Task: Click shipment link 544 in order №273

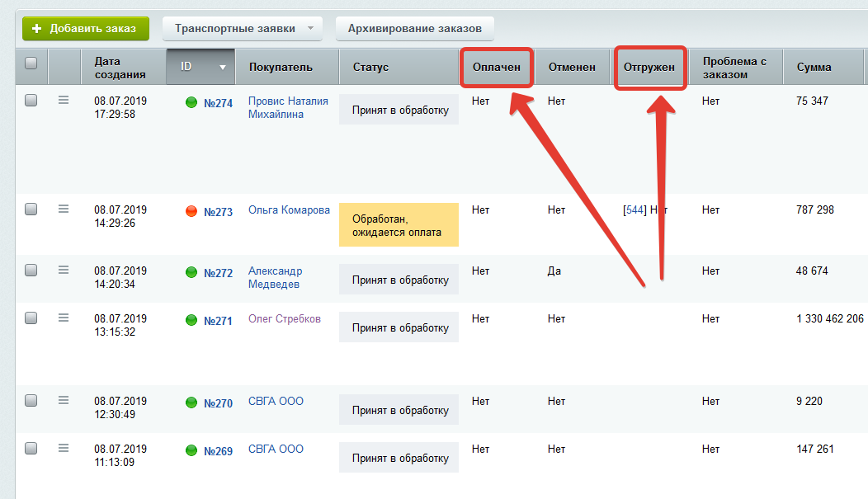Action: (634, 210)
